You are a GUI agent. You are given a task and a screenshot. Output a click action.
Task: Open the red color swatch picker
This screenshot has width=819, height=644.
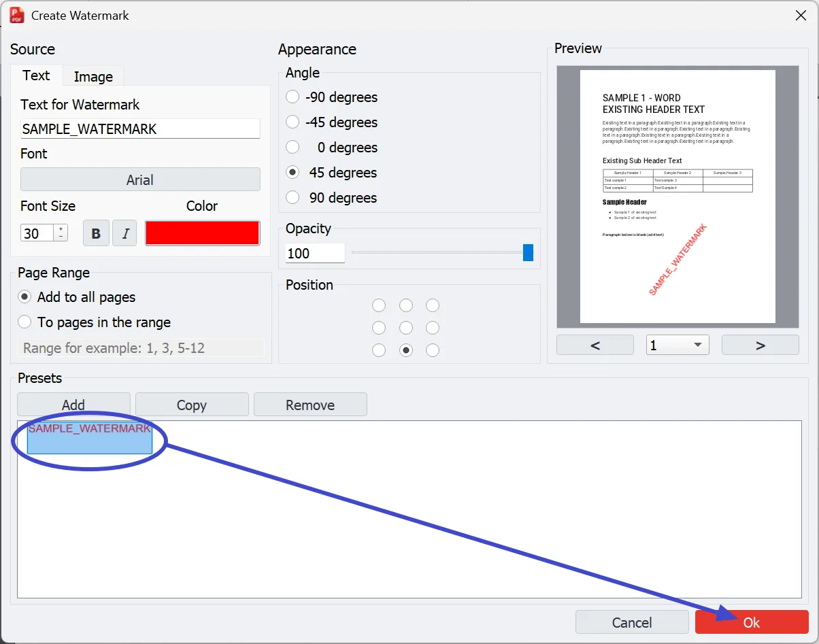pos(203,233)
